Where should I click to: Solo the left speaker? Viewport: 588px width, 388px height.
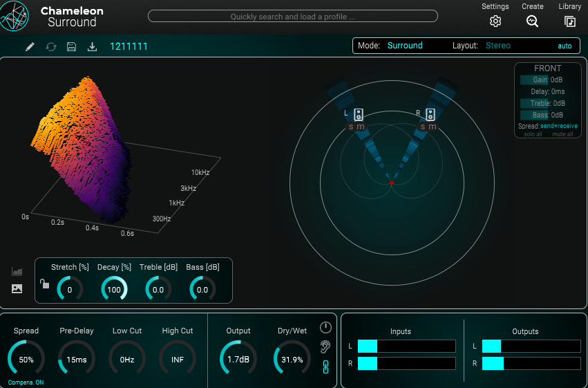(351, 127)
